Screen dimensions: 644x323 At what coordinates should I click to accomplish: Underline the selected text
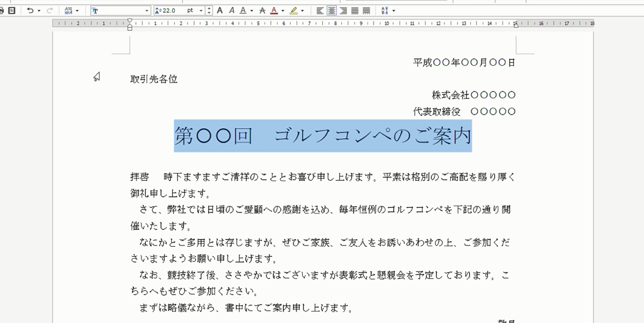point(243,10)
